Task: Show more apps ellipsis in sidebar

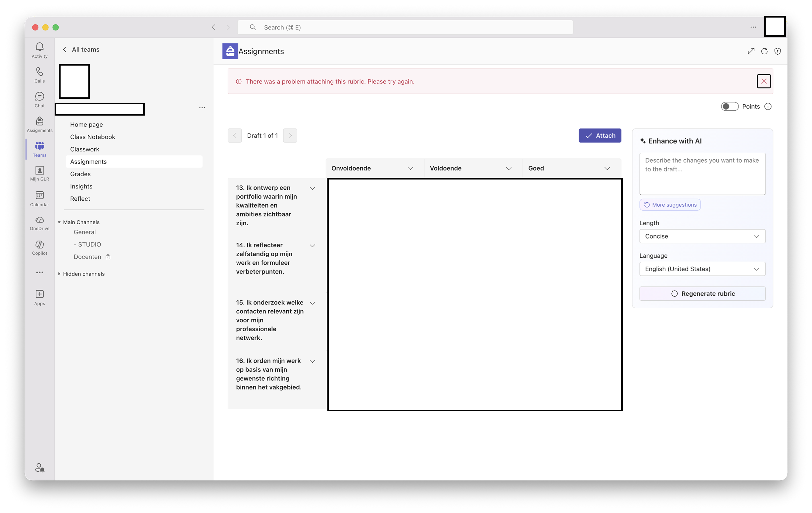Action: click(x=39, y=272)
